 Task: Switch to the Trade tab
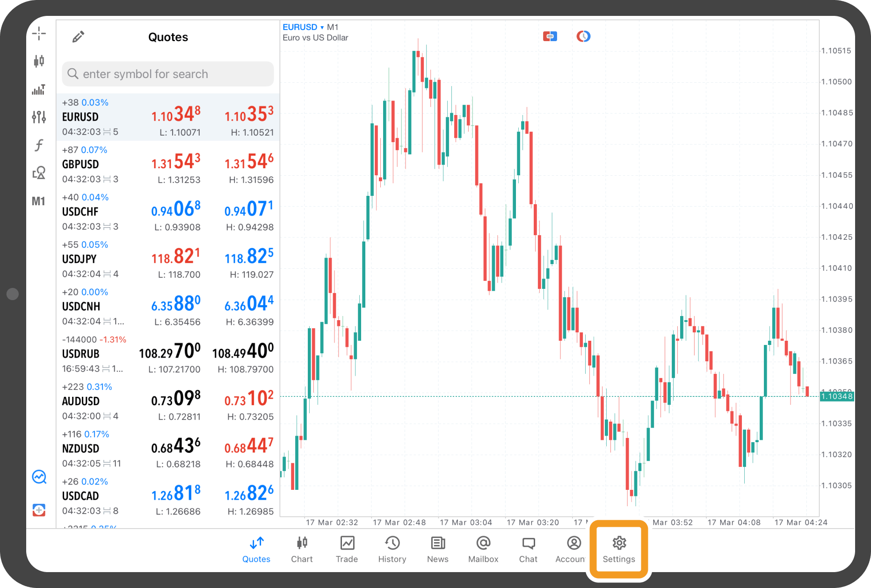(347, 549)
